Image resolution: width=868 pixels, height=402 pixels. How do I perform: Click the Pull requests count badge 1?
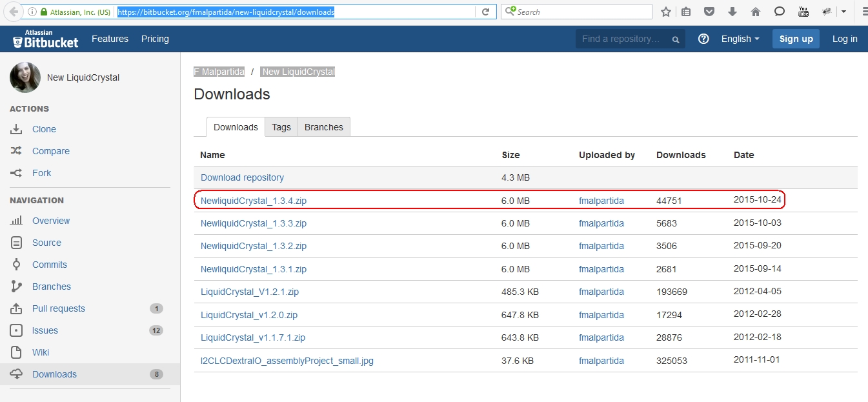pos(156,308)
